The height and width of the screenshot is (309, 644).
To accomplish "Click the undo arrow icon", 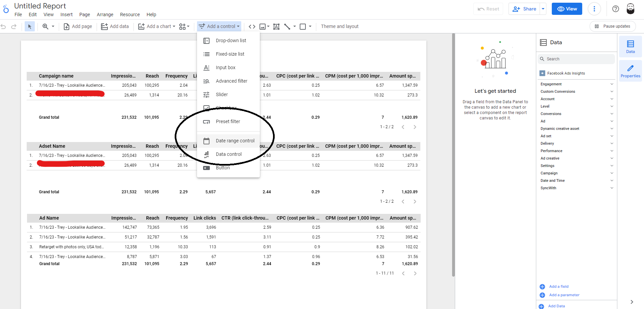I will [3, 26].
